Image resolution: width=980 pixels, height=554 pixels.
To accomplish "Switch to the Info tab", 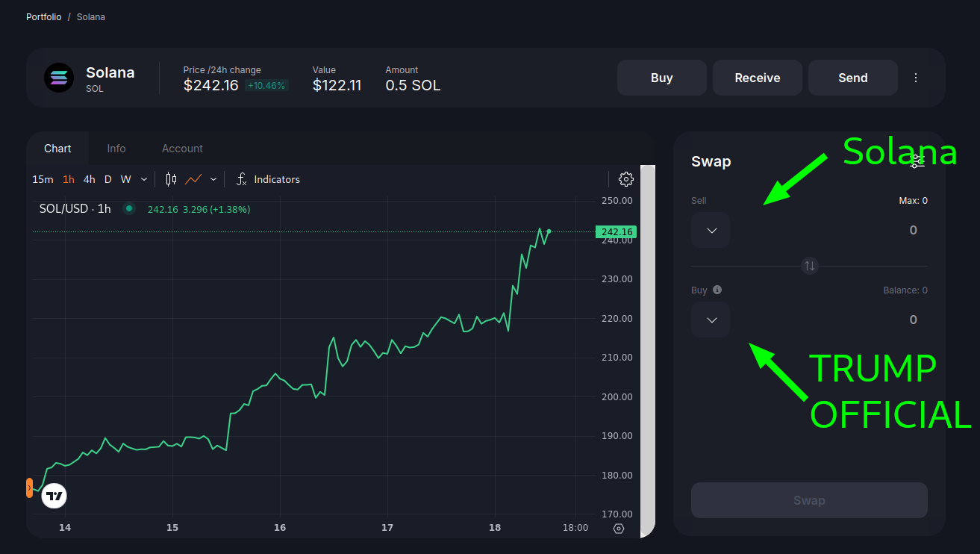I will [x=116, y=149].
